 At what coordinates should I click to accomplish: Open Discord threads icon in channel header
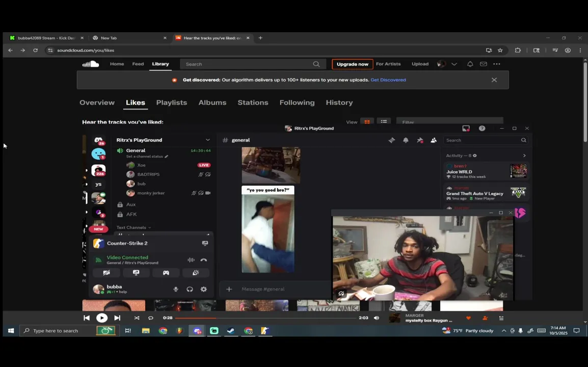[x=391, y=140]
